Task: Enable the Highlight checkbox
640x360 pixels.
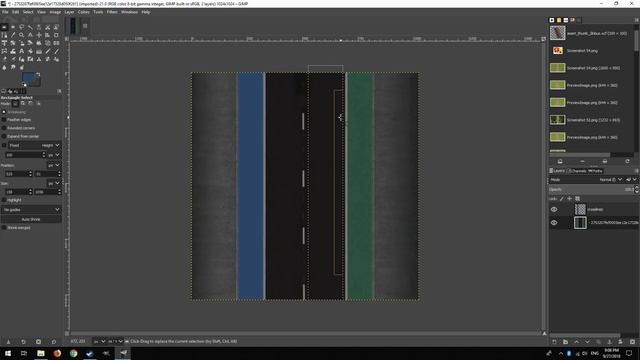Action: point(4,200)
